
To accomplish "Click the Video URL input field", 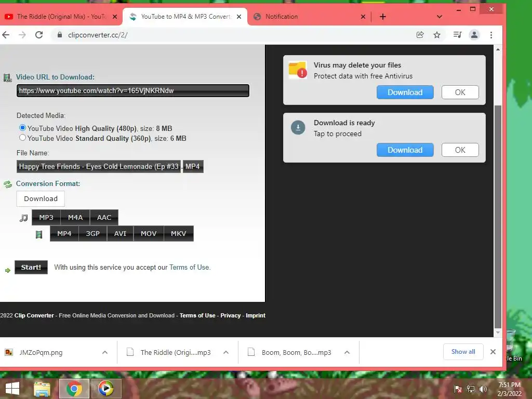I will (133, 90).
